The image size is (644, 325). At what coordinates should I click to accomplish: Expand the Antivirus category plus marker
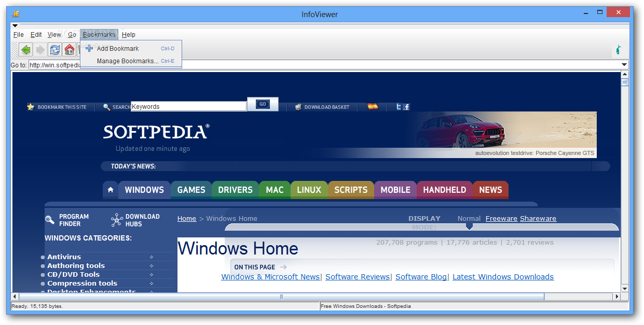click(152, 257)
